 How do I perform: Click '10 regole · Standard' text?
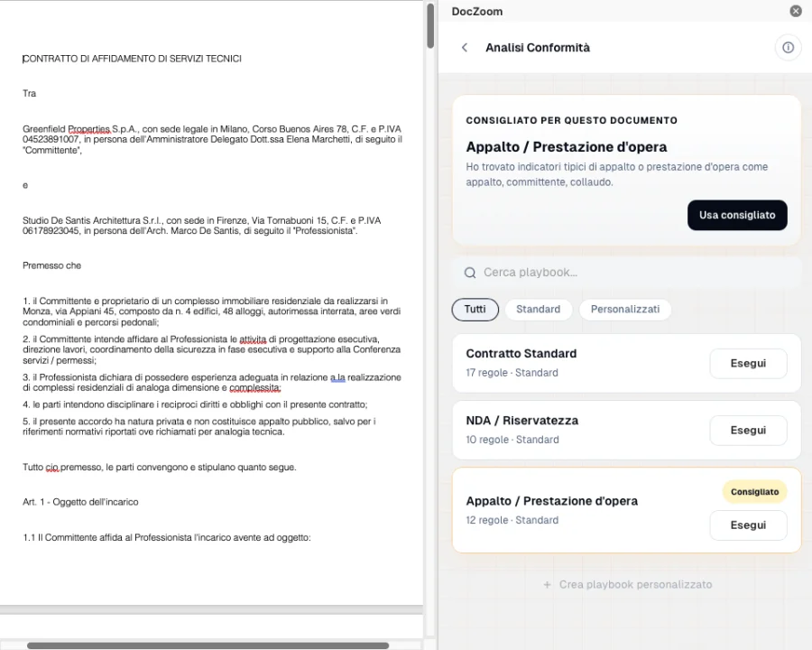pos(512,440)
